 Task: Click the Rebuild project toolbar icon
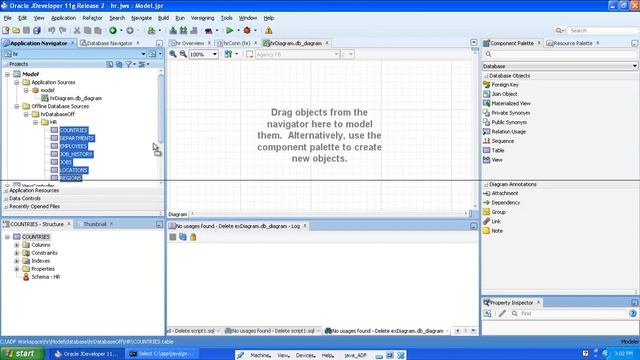pyautogui.click(x=183, y=31)
